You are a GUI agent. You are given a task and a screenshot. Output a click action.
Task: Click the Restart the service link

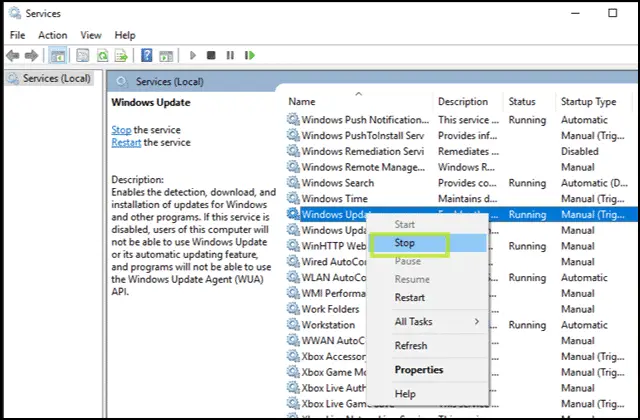tap(126, 142)
